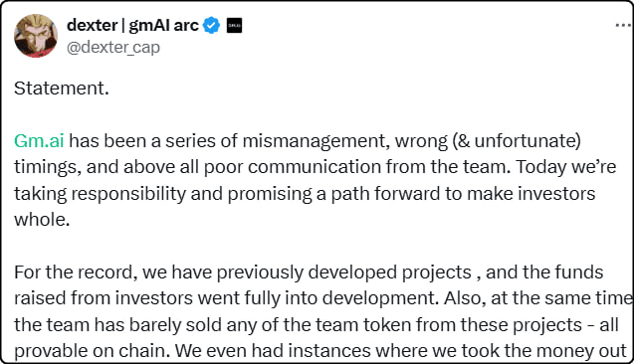Screen dimensions: 634x364
Task: Click the line starting 'For the record'
Action: point(309,273)
